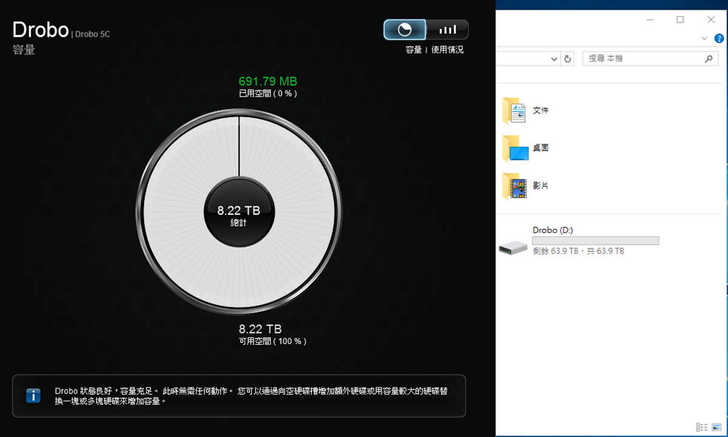Expand the address bar history dropdown
Viewport: 728px width, 437px height.
click(x=554, y=59)
